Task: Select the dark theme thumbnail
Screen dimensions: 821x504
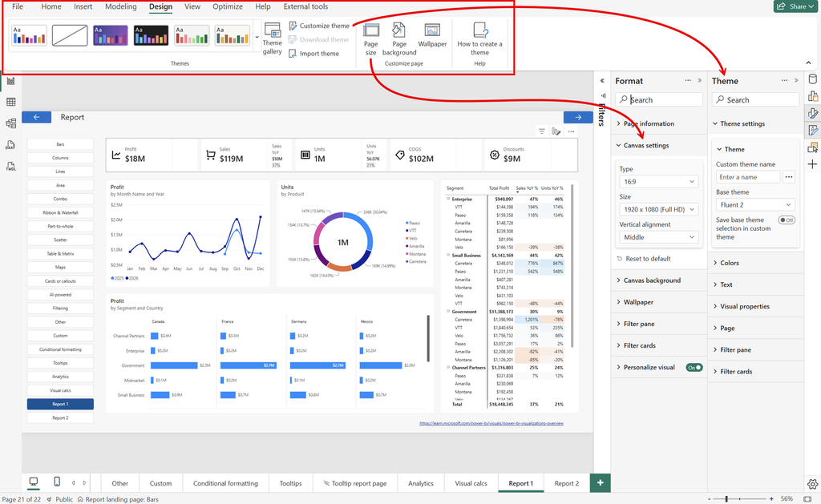Action: pyautogui.click(x=151, y=35)
